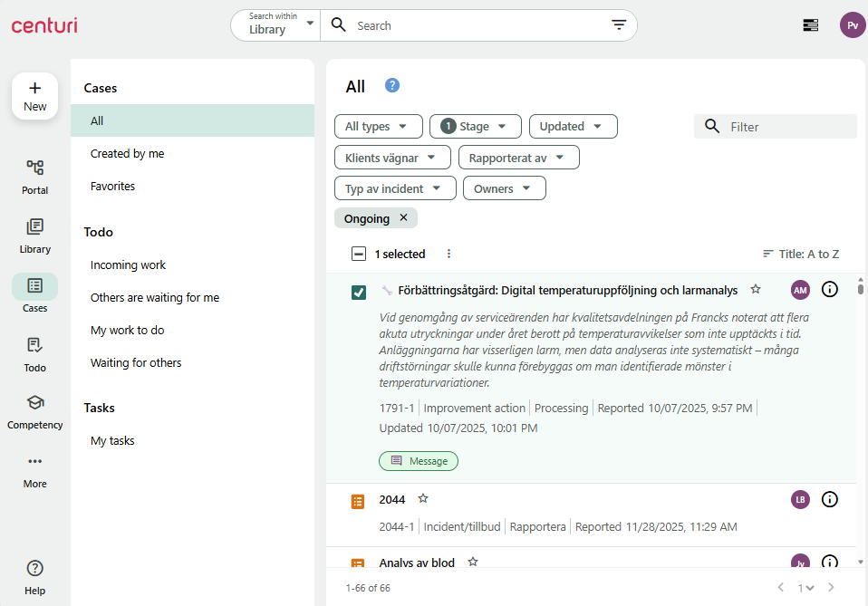Screen dimensions: 868x606
Task: Expand the Owners filter dropdown
Action: coord(504,188)
